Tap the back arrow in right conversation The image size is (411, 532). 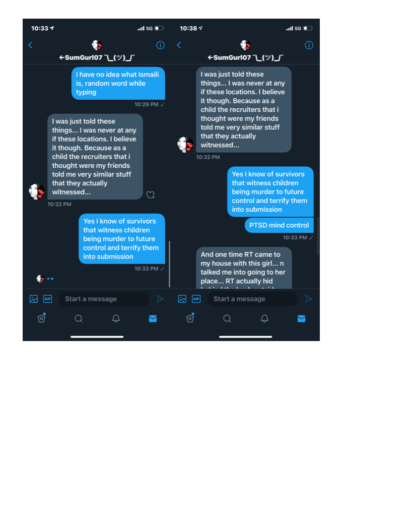click(179, 45)
